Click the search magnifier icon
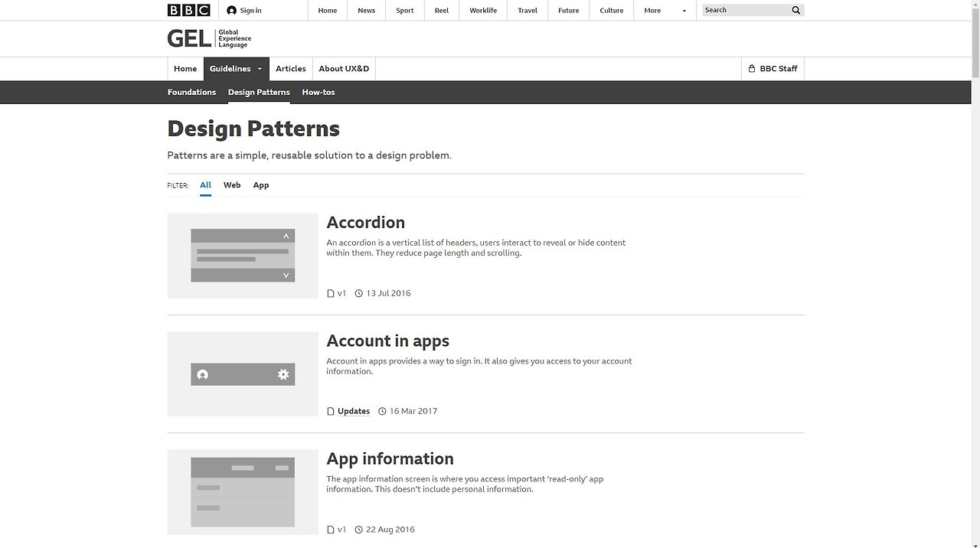 click(x=795, y=10)
